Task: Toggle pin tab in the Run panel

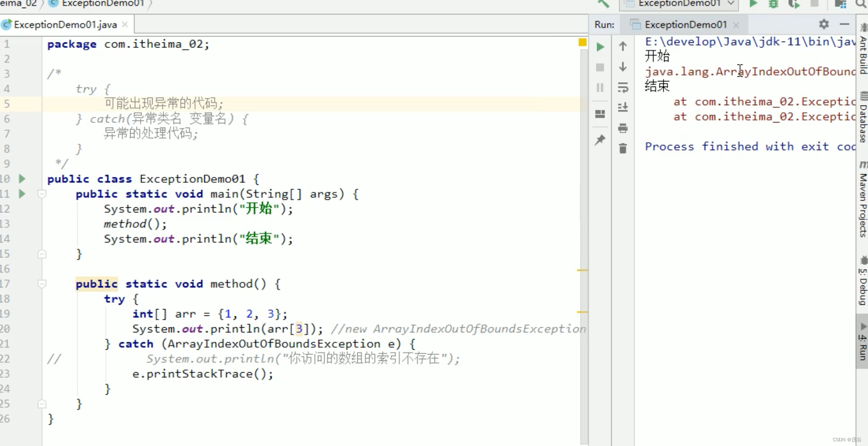Action: (600, 139)
